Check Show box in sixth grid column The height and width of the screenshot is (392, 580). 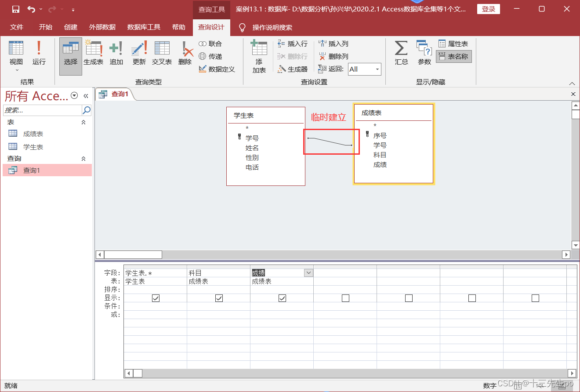point(472,298)
